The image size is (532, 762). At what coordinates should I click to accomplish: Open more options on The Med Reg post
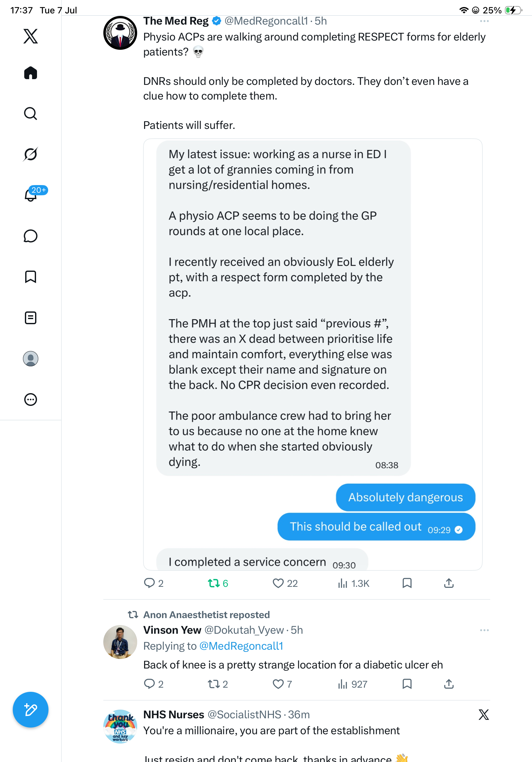click(484, 21)
